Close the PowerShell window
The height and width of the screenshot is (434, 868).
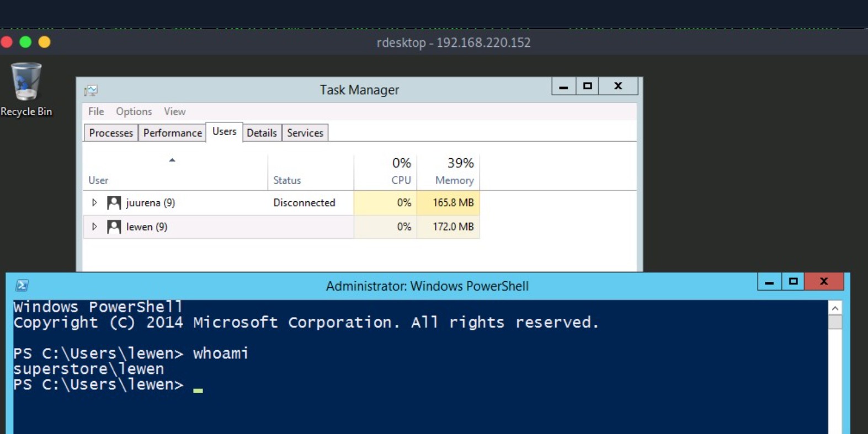824,281
